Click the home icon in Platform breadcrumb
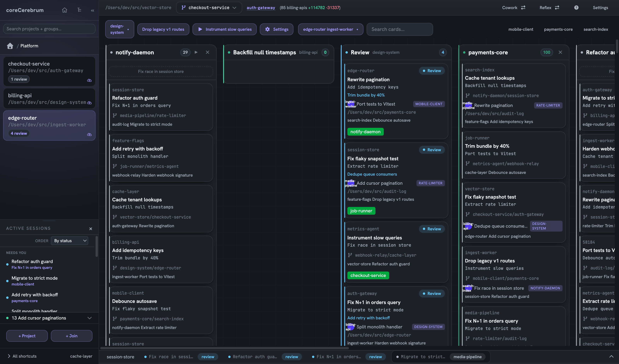Image resolution: width=619 pixels, height=364 pixels. point(10,46)
